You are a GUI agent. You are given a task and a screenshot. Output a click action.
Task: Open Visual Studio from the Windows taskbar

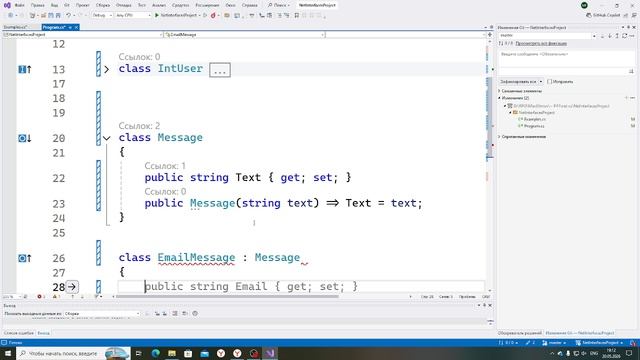(270, 353)
